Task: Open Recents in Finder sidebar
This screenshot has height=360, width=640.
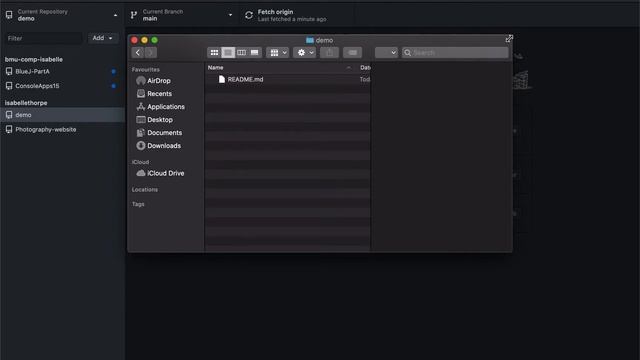Action: (x=159, y=94)
